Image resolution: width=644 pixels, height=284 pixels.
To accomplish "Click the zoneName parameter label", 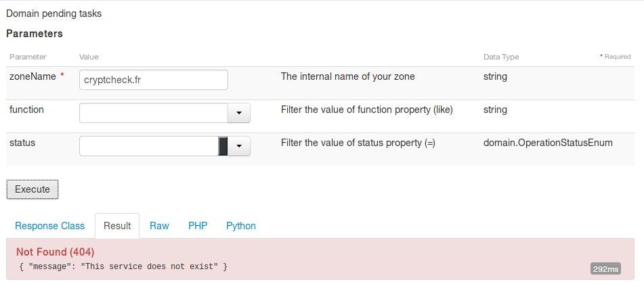I will [33, 77].
